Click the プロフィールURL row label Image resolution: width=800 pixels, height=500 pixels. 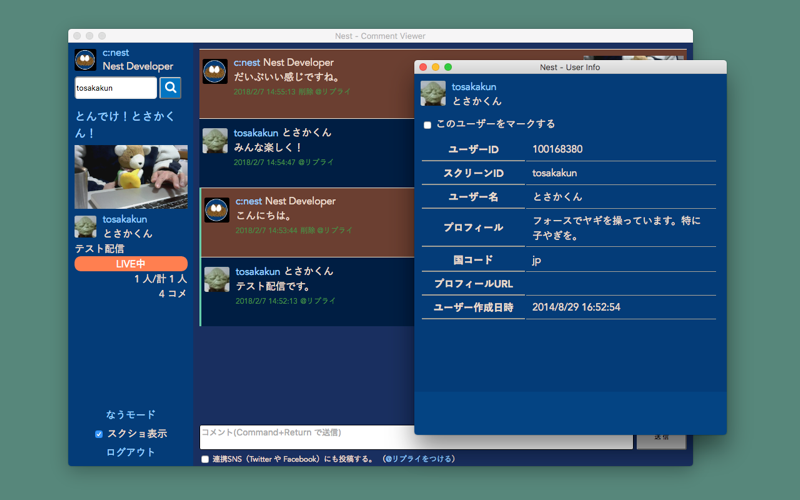(473, 284)
